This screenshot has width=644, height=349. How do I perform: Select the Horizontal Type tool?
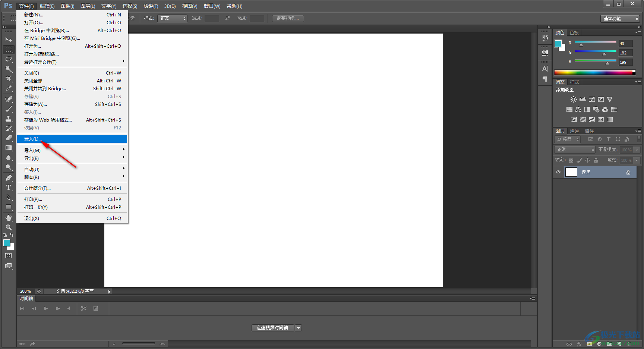(9, 188)
